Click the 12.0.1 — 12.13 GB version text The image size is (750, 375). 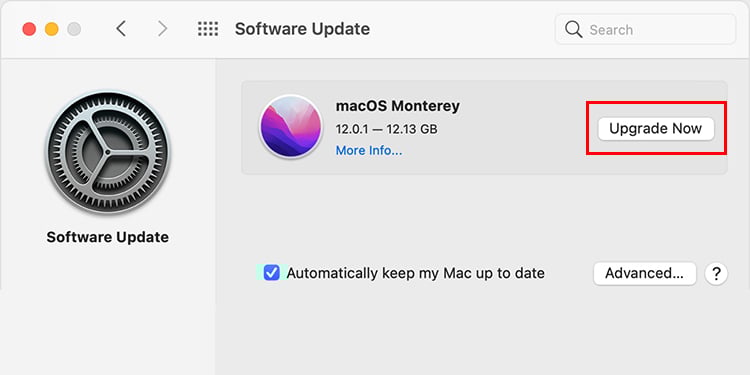[386, 129]
